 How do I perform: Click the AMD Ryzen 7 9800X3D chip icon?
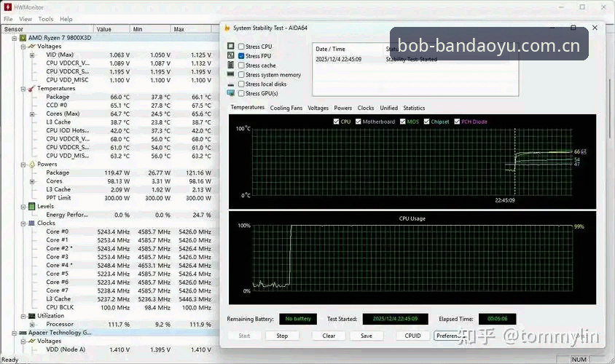pos(23,38)
